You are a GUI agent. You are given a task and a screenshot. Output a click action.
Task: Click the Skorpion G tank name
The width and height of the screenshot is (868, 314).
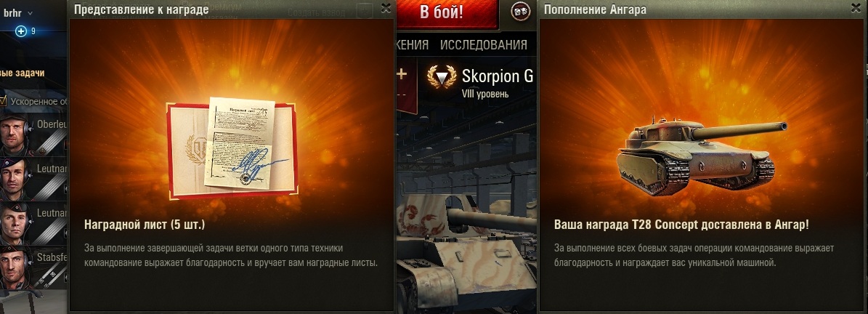497,76
